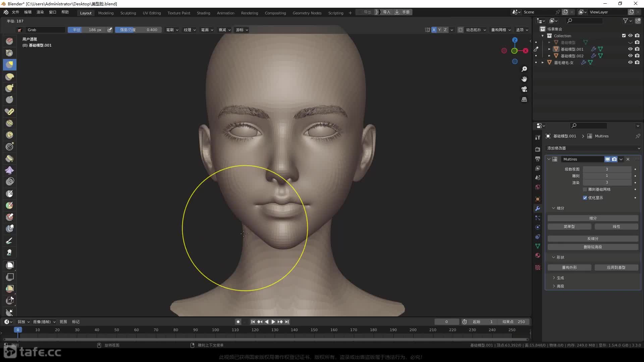Click the zoom magnifier viewport gizmo
The image size is (644, 362).
524,69
